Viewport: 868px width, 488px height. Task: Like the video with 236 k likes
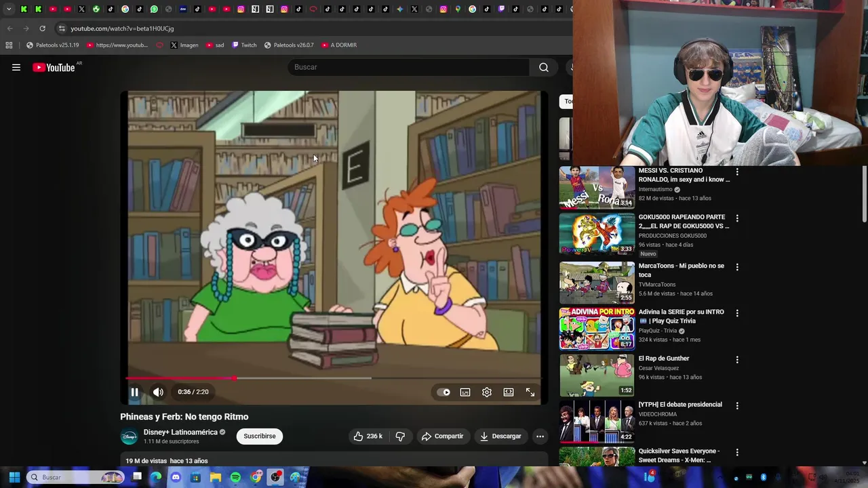(368, 436)
